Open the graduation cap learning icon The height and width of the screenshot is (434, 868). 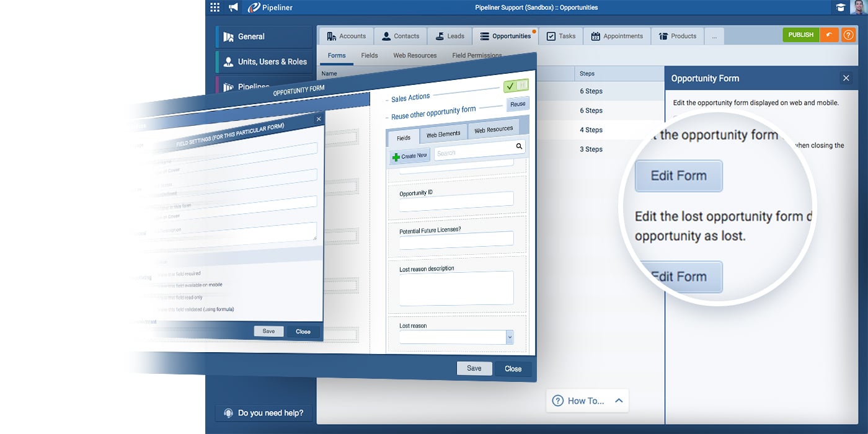click(840, 7)
